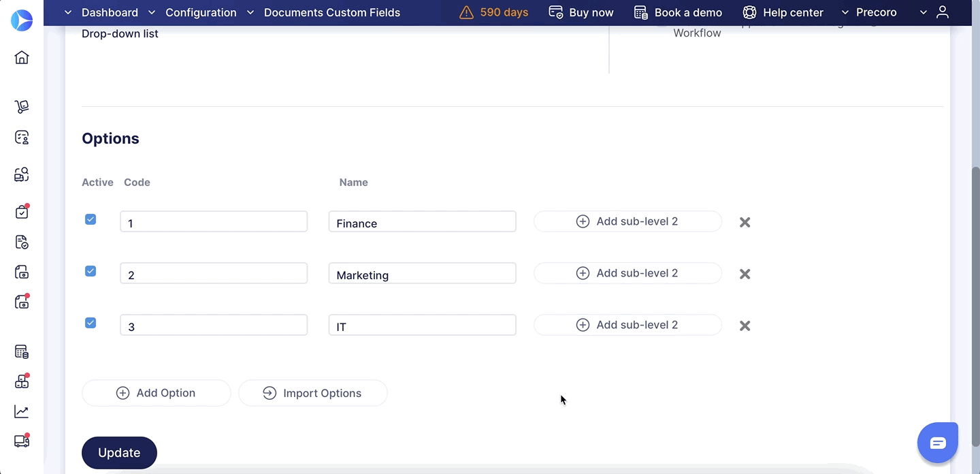Image resolution: width=980 pixels, height=474 pixels.
Task: Edit the Finance name field
Action: click(422, 221)
